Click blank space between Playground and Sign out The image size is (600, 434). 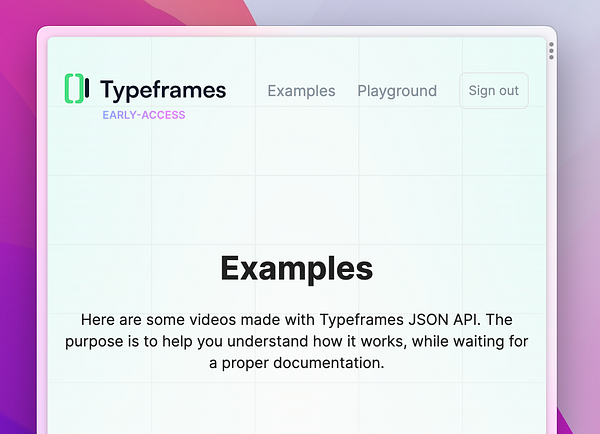448,91
